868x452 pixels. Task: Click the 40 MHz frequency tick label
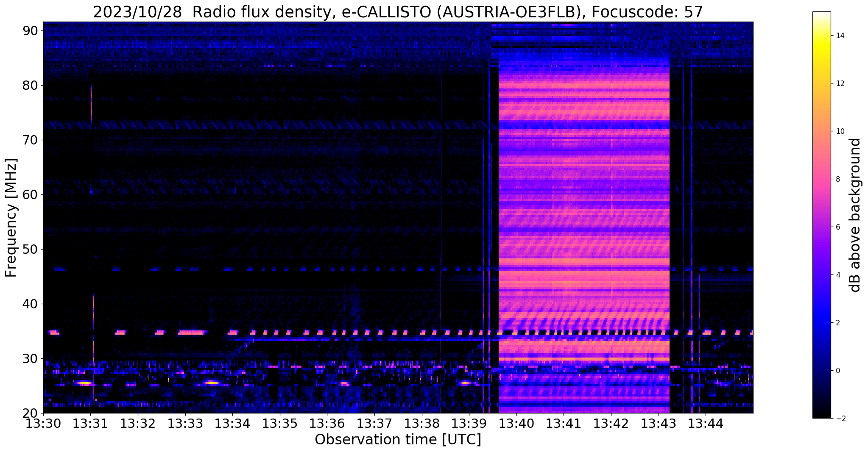[31, 304]
